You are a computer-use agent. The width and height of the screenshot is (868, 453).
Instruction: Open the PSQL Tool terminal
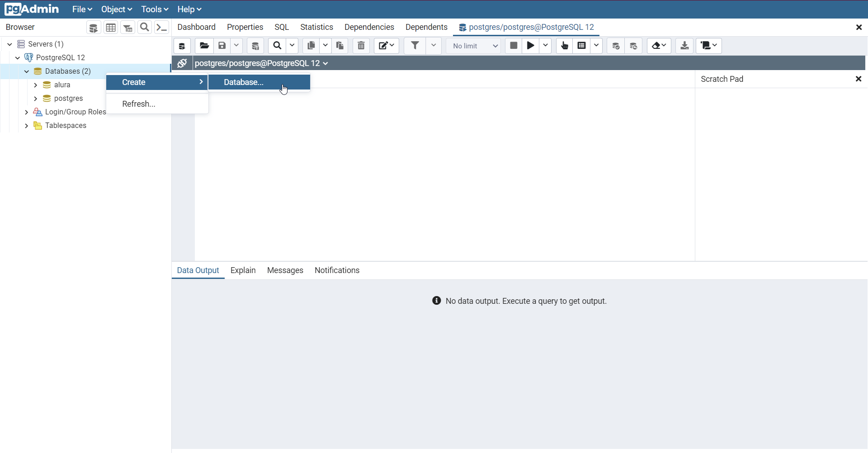(161, 27)
